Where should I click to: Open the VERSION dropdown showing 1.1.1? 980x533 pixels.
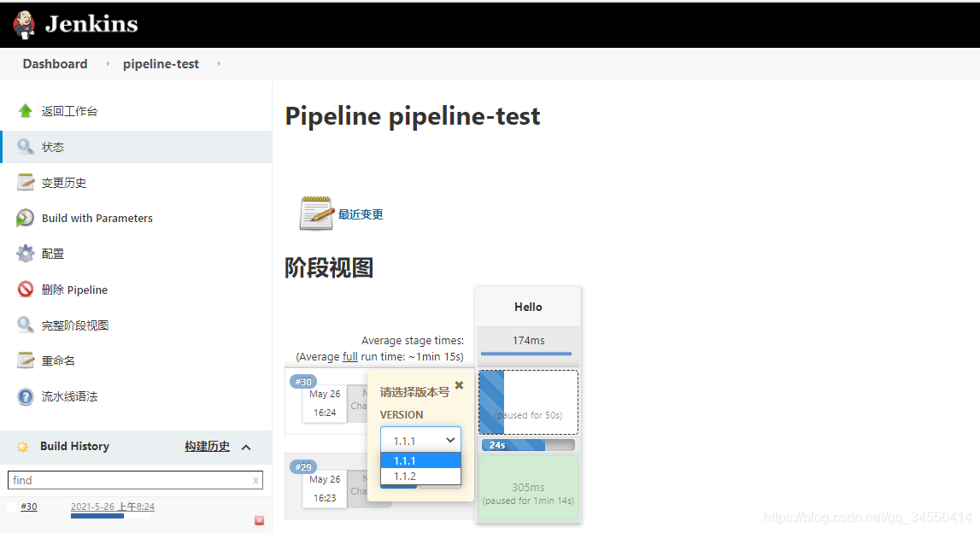coord(420,441)
